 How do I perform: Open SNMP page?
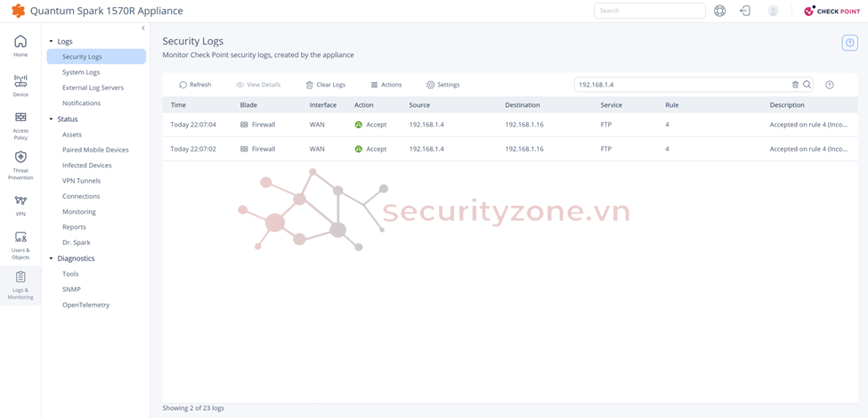click(x=71, y=290)
